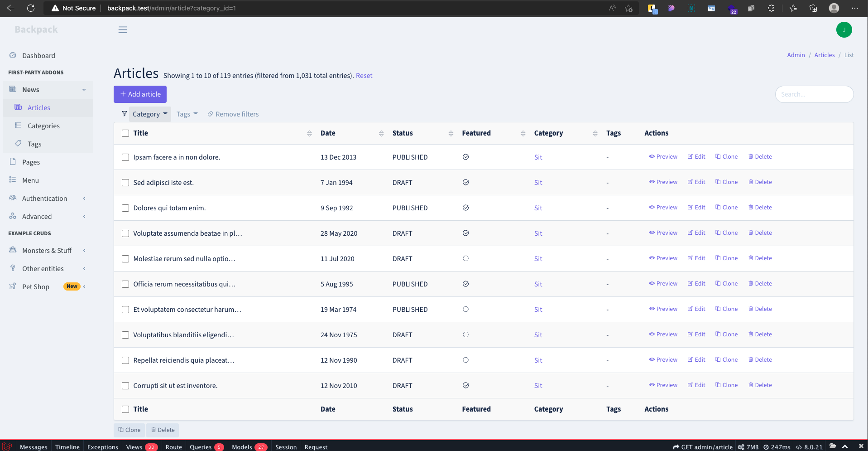
Task: Preview the article 'Ipsam facere a in non dolore'
Action: [663, 156]
